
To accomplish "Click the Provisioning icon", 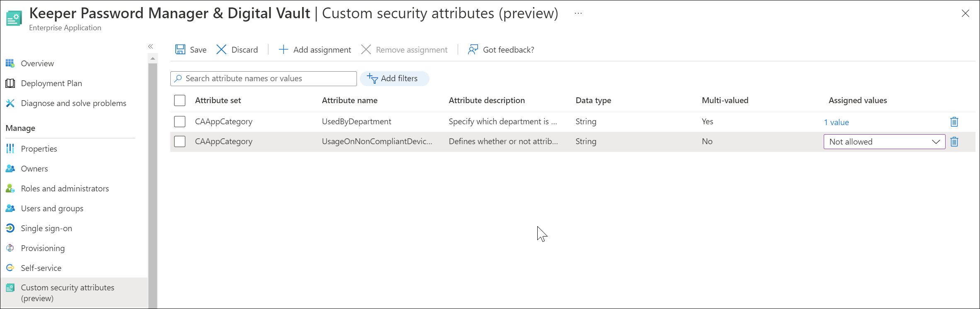I will 10,248.
